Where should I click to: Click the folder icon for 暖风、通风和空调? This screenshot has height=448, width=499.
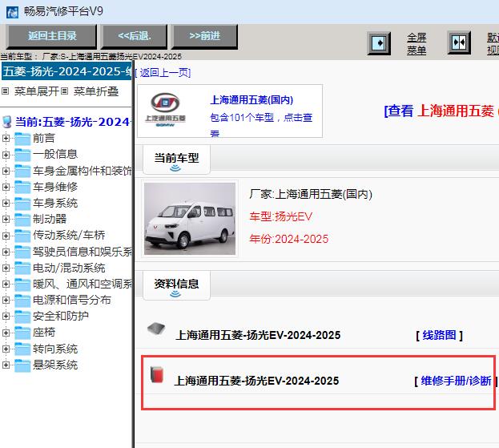click(x=22, y=284)
